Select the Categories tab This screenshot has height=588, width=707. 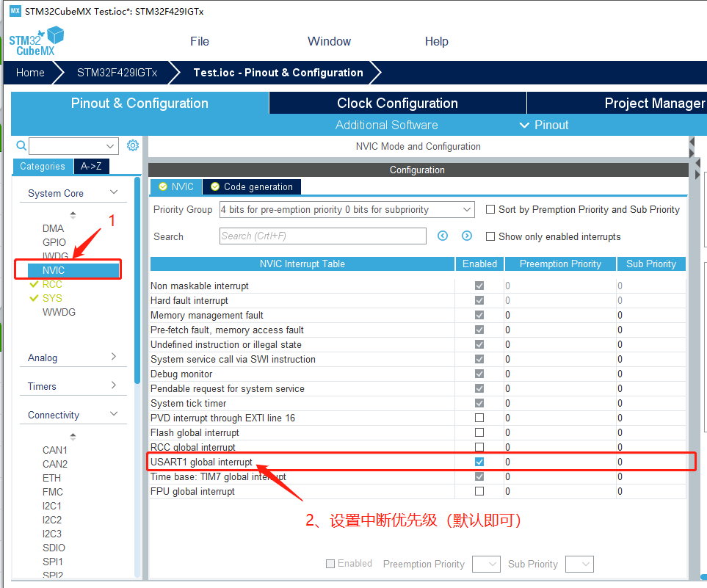click(43, 167)
